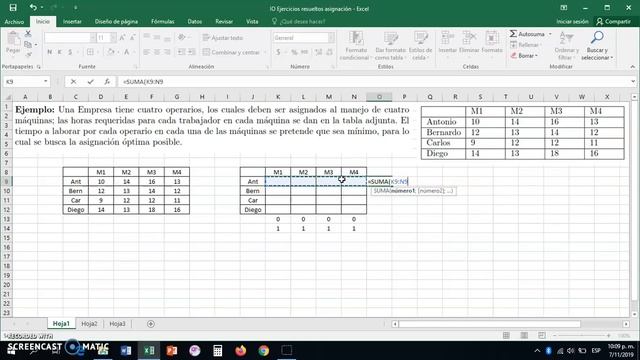
Task: Open the font name combo box
Action: (x=70, y=38)
